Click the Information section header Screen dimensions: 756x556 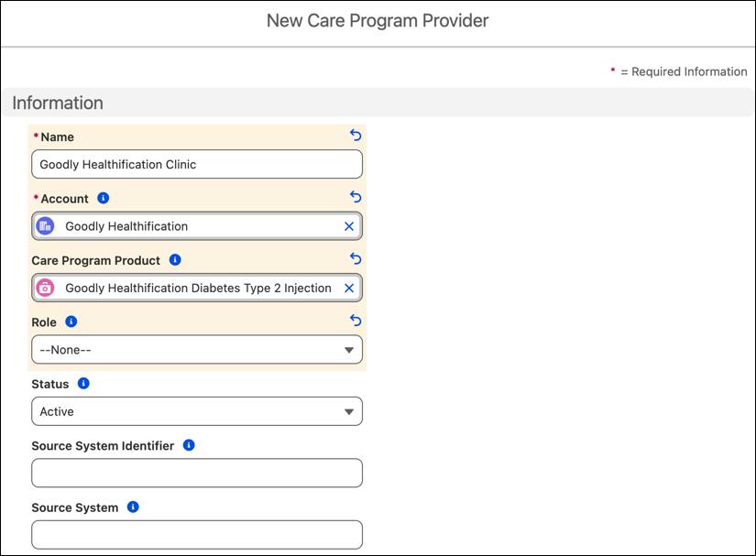[57, 103]
